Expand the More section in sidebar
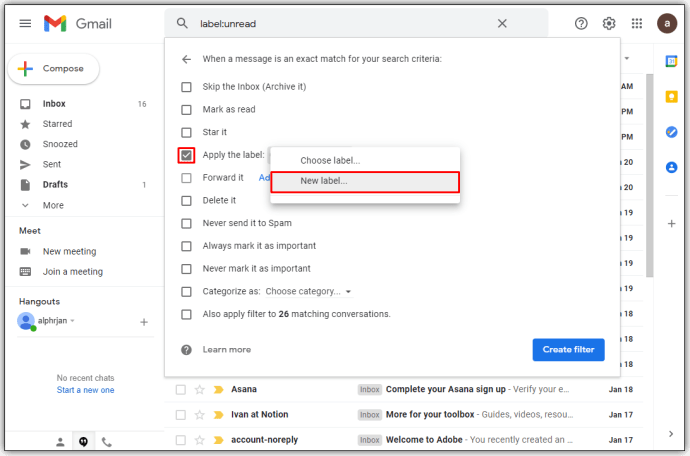 tap(52, 205)
